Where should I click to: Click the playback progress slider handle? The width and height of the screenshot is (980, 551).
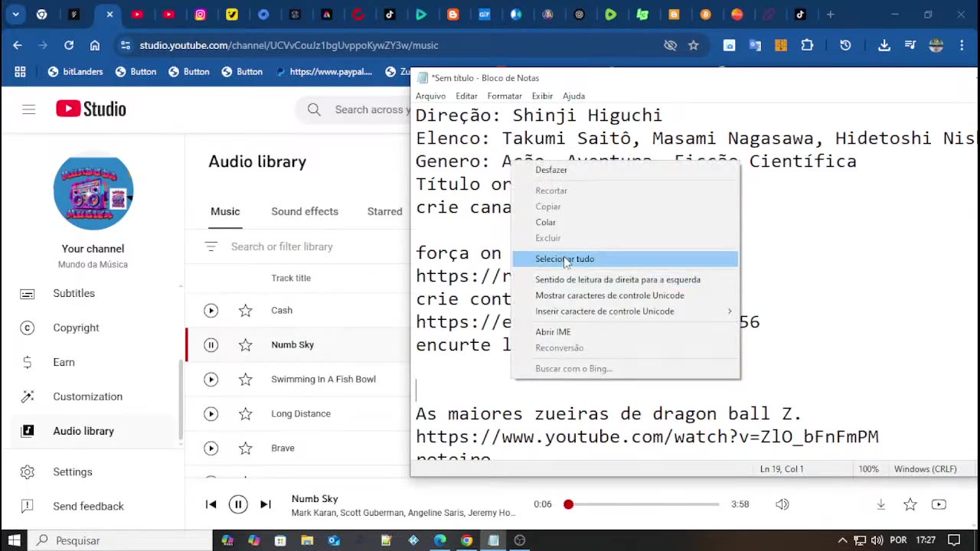pyautogui.click(x=568, y=504)
